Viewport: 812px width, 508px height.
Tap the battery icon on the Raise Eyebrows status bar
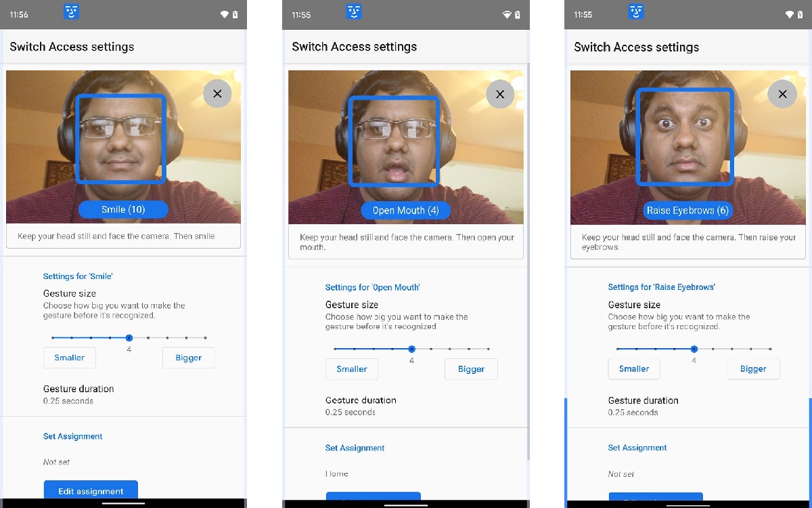(x=800, y=14)
